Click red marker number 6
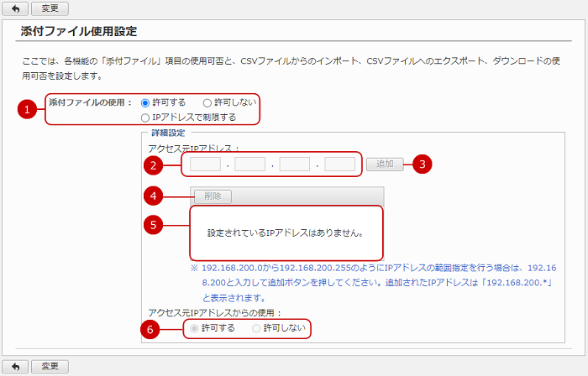This screenshot has height=376, width=588. tap(150, 329)
